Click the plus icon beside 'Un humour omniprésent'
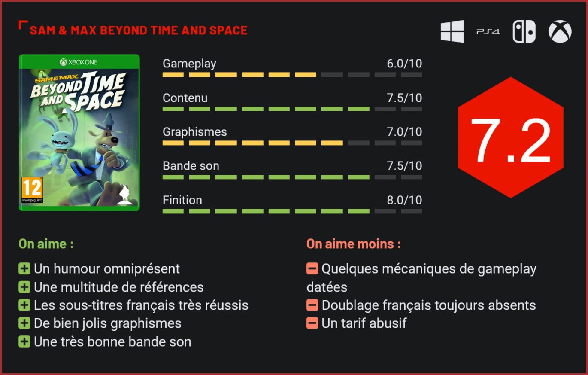588x375 pixels. coord(24,269)
